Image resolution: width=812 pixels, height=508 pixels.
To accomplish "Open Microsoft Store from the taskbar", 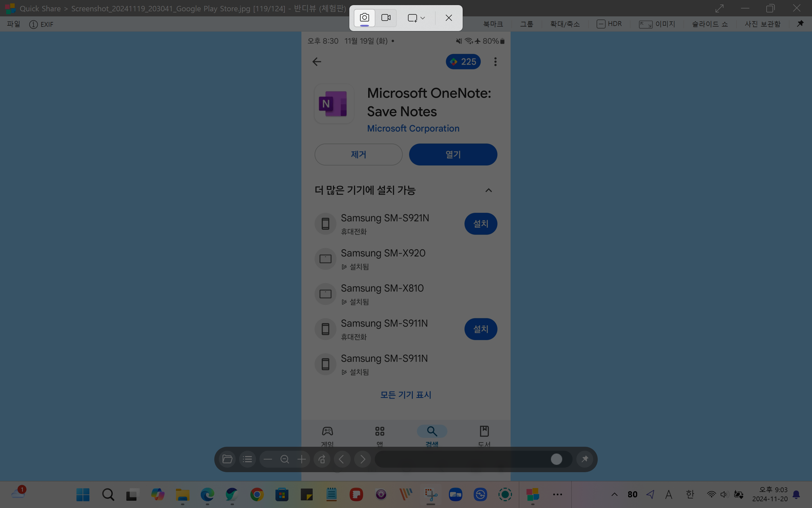I will pyautogui.click(x=282, y=494).
